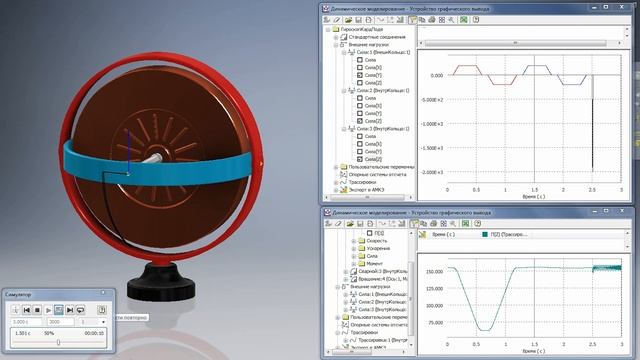Image resolution: width=640 pixels, height=360 pixels.
Task: Collapse the Сила:2 node in the upper tree
Action: (344, 91)
